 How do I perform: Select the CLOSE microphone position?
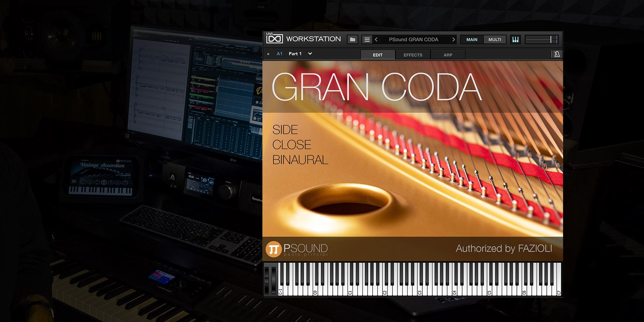coord(292,145)
